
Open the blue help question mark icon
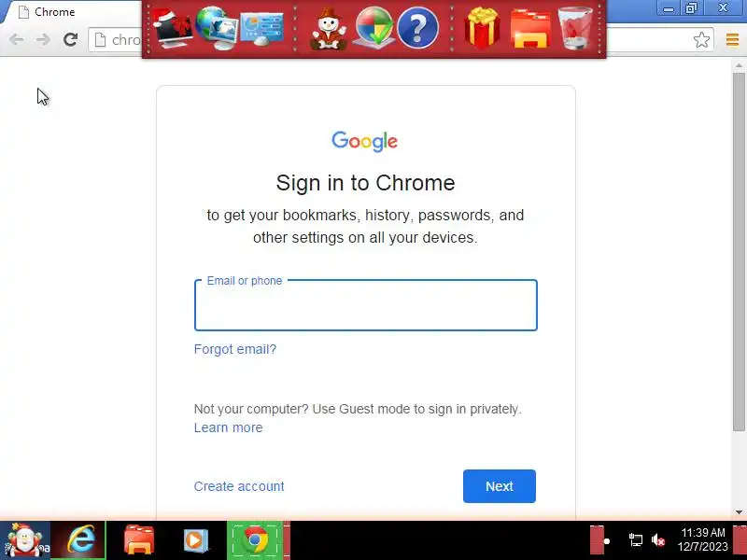pyautogui.click(x=417, y=29)
